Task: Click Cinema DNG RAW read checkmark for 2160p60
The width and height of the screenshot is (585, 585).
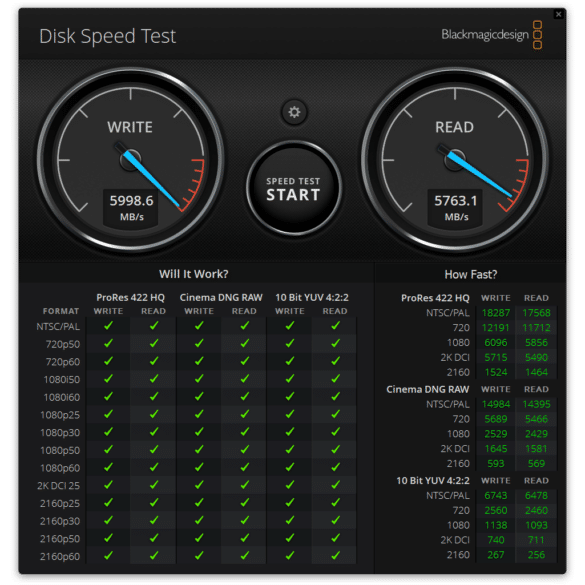Action: [x=245, y=556]
